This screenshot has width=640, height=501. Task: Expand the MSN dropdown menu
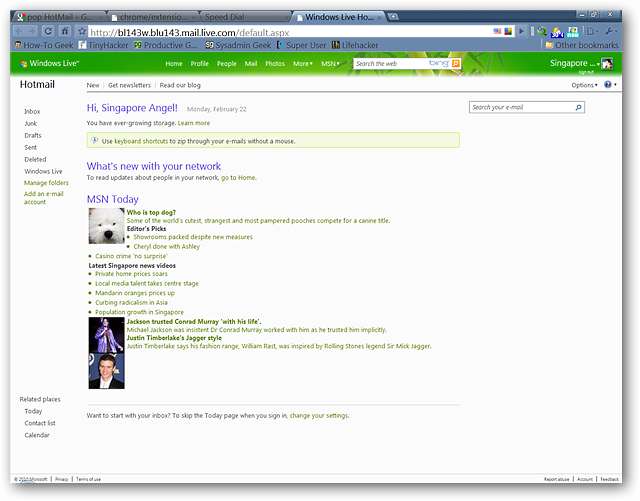pos(330,63)
